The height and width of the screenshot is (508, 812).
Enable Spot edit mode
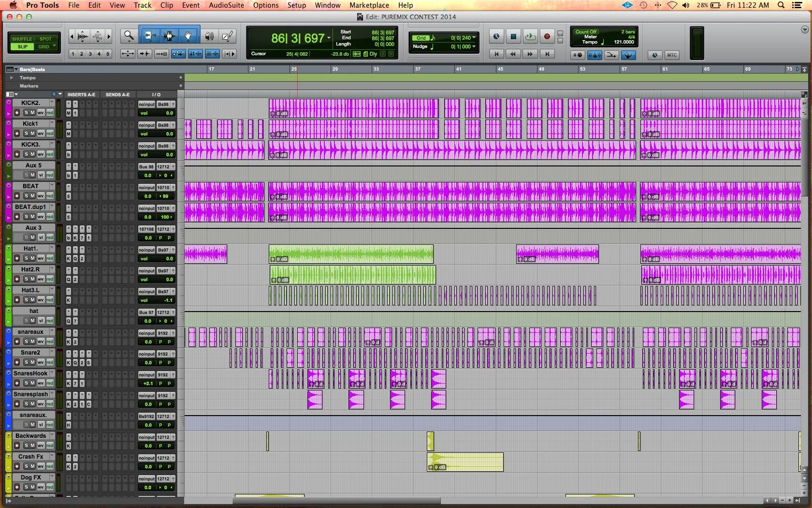[45, 39]
